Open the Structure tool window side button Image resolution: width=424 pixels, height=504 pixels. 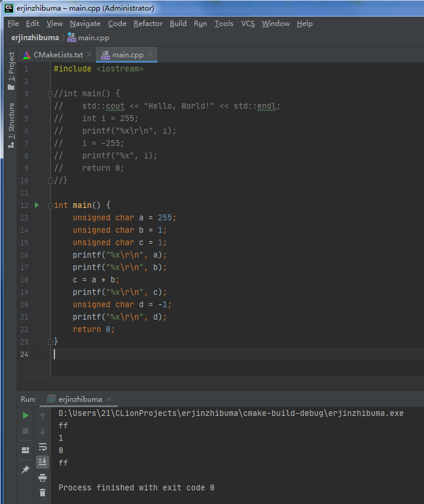click(11, 125)
